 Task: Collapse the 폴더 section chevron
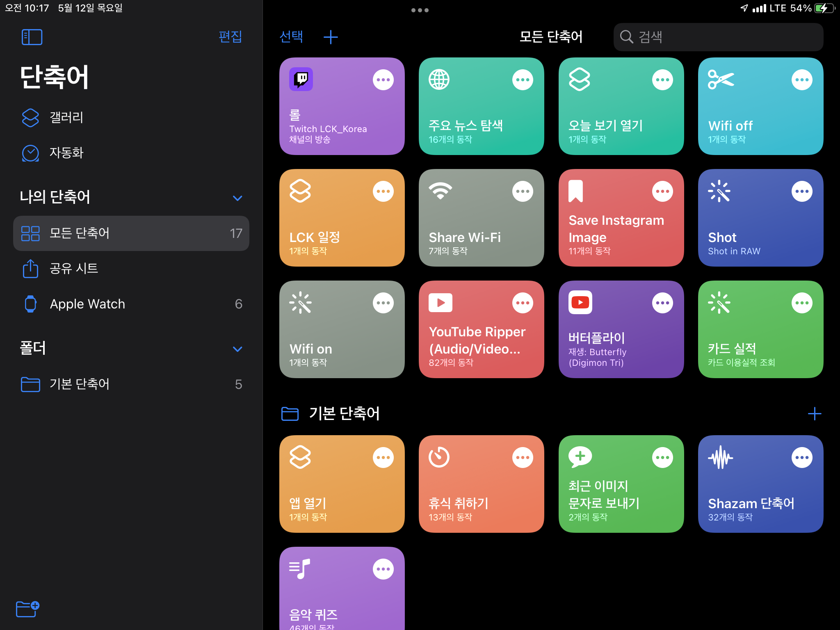[237, 349]
